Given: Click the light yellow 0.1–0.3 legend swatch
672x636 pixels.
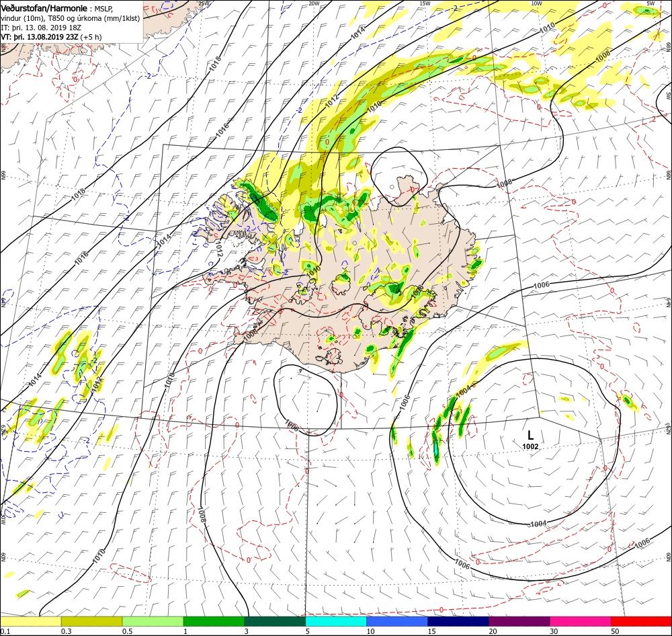Looking at the screenshot, I should click(x=31, y=621).
